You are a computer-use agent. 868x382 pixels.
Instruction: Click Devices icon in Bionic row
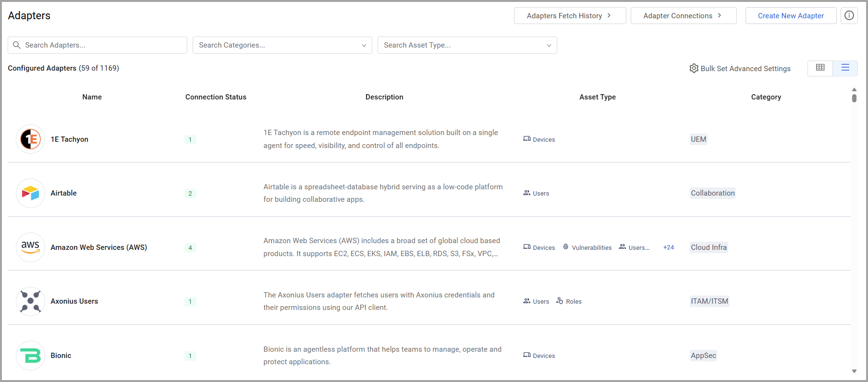pos(527,355)
